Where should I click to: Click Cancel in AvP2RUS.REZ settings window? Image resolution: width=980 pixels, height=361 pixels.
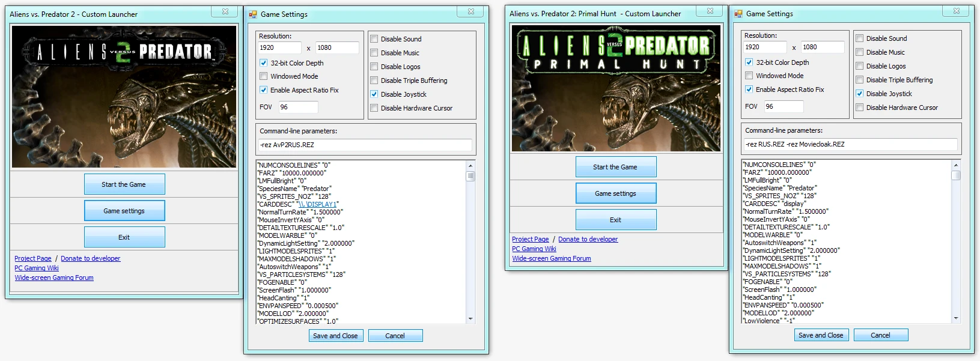click(395, 336)
